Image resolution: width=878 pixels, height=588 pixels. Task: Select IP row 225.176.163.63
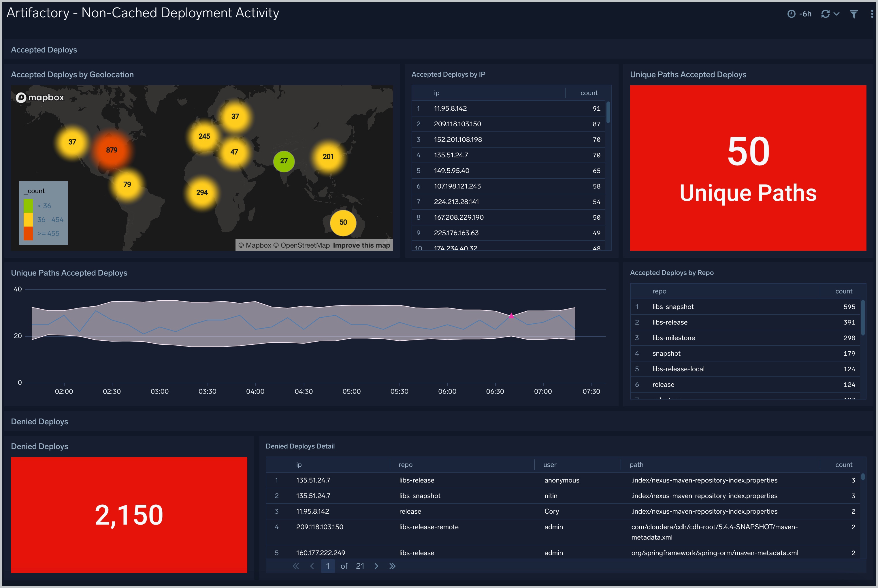point(508,233)
